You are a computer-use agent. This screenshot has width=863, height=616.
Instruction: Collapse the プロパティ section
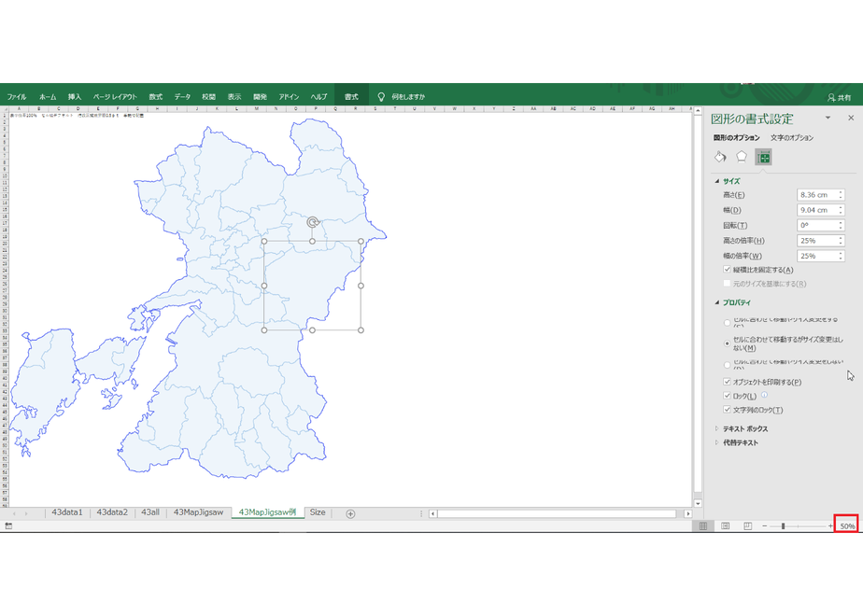tap(717, 302)
